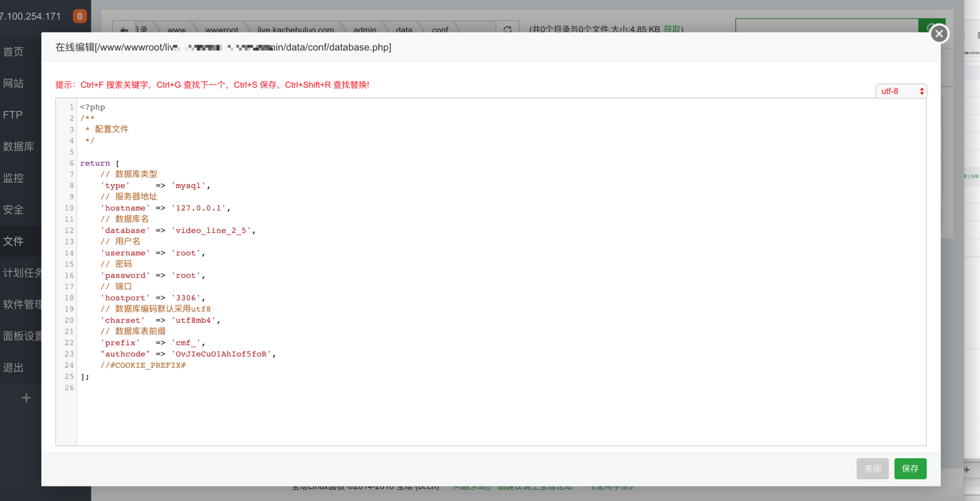Click the password line in the code editor
The image size is (980, 501).
click(x=153, y=276)
